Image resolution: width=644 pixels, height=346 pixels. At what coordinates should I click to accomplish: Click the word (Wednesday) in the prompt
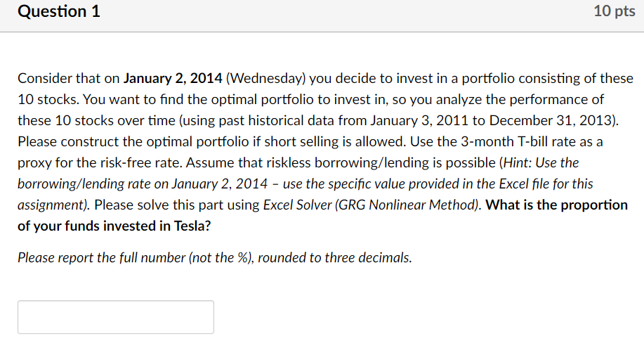coord(266,78)
